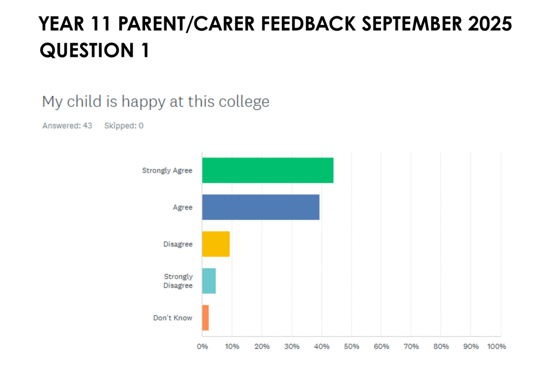
Task: Click the 0% axis tick label
Action: [202, 347]
